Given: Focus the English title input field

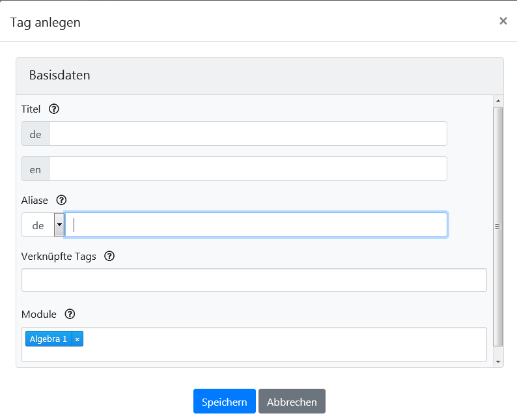Looking at the screenshot, I should pos(247,169).
